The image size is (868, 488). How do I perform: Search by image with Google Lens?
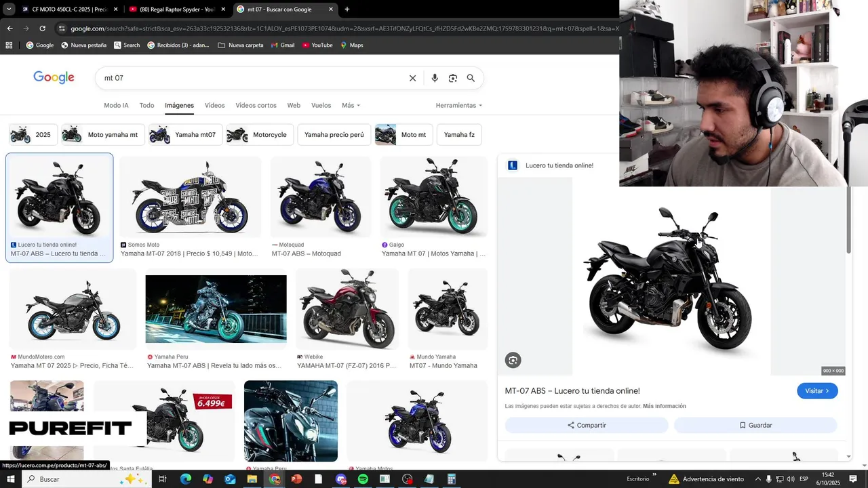pos(452,78)
